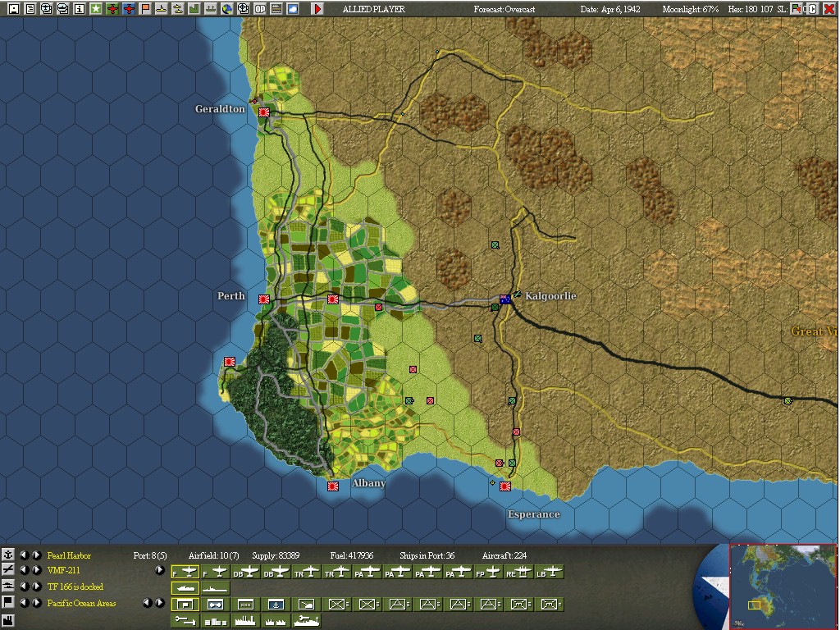Viewport: 840px width, 630px height.
Task: Click the cloud weather toolbar icon
Action: point(293,8)
